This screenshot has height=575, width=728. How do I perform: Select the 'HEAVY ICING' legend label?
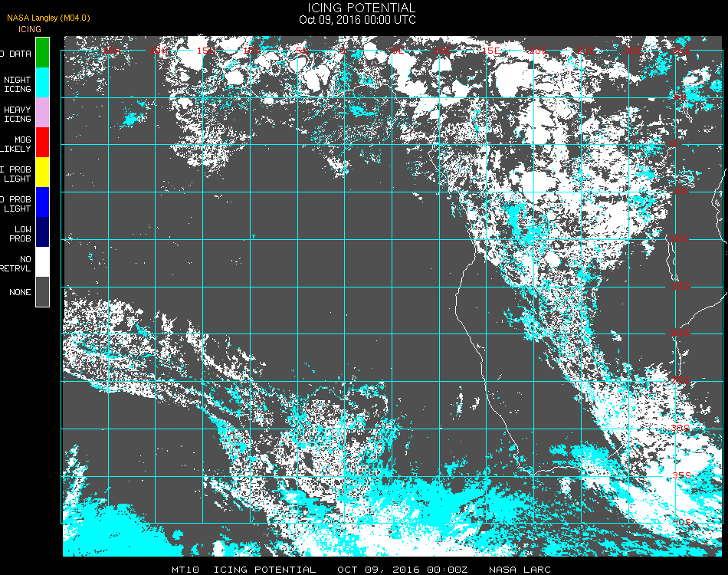point(17,114)
